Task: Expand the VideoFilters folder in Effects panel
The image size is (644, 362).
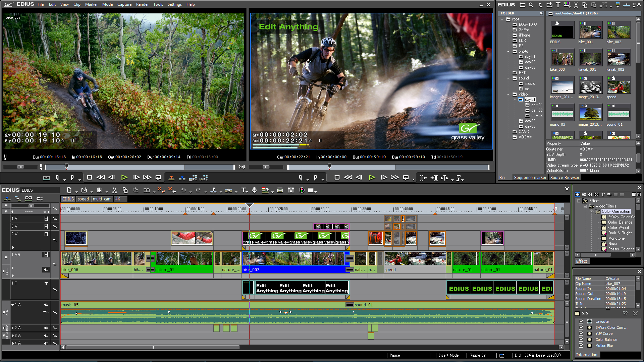Action: [587, 206]
